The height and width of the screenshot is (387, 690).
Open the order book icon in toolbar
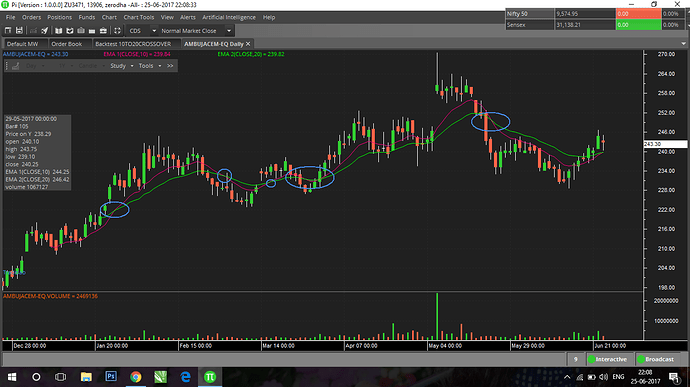tap(59, 31)
